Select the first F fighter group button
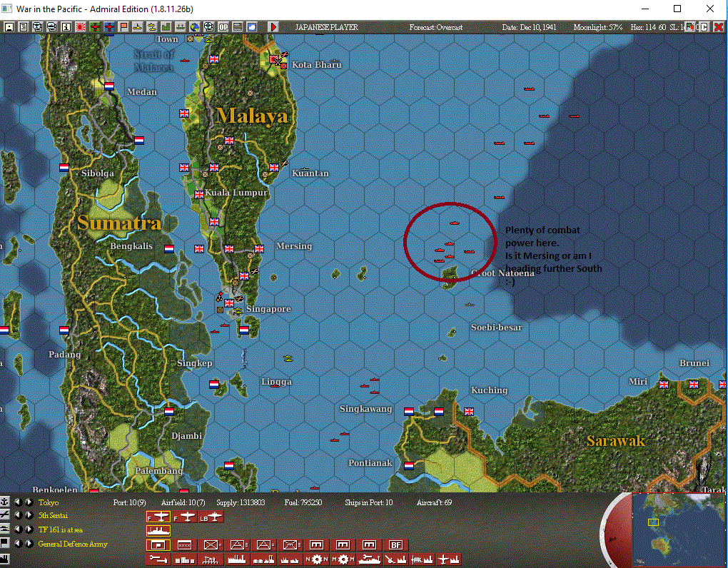The image size is (728, 568). (158, 517)
